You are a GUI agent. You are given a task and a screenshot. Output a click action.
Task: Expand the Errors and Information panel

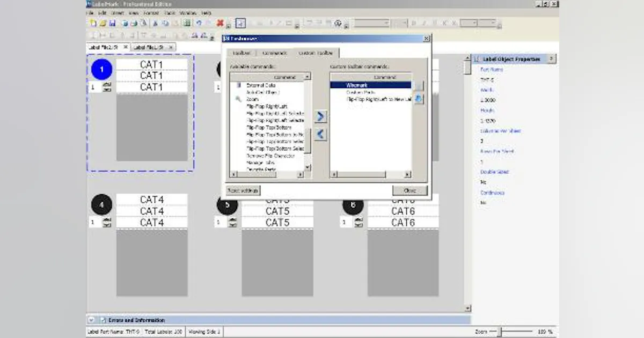(x=91, y=320)
